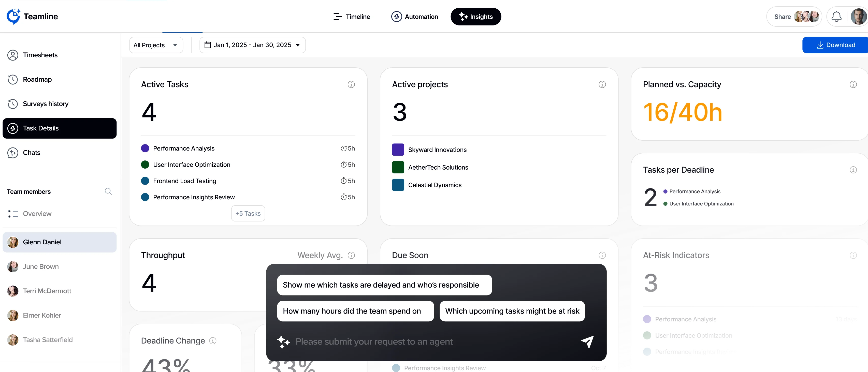The image size is (868, 372).
Task: Open info icon on Active projects card
Action: (x=602, y=84)
